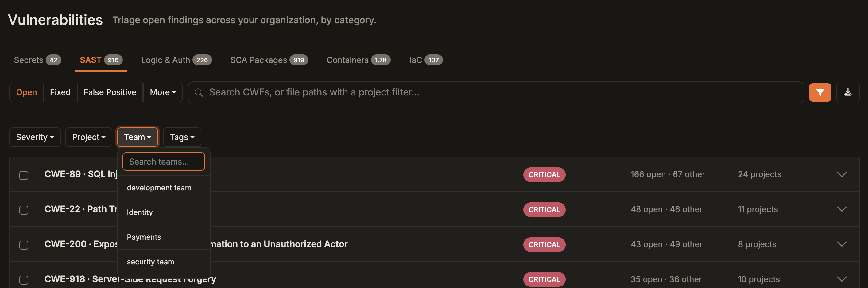Show Open findings
Screen dimensions: 868x288
coord(27,92)
